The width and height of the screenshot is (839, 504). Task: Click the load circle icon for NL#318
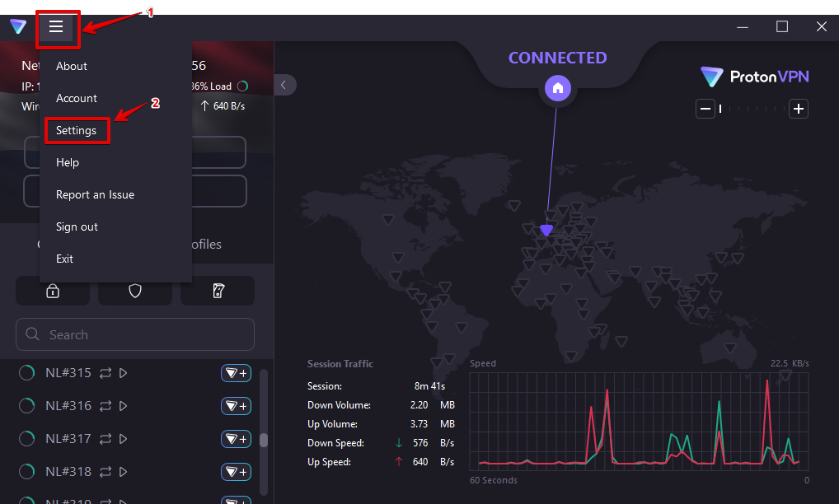[x=27, y=472]
